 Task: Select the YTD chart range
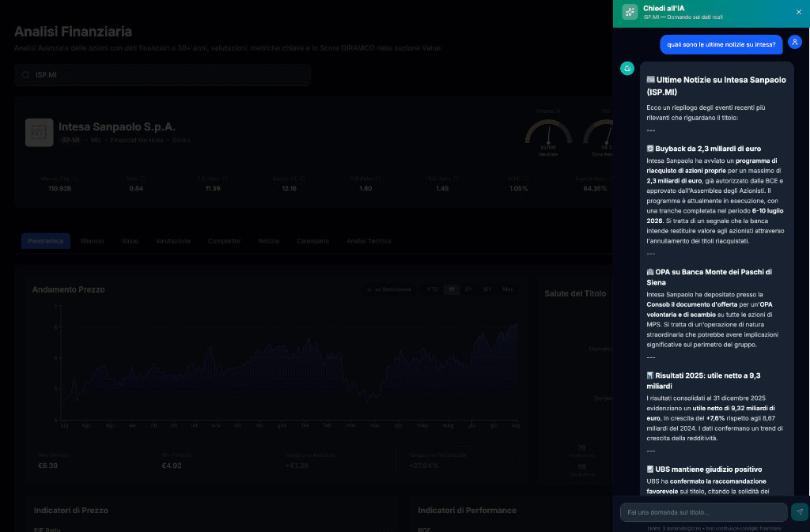433,289
